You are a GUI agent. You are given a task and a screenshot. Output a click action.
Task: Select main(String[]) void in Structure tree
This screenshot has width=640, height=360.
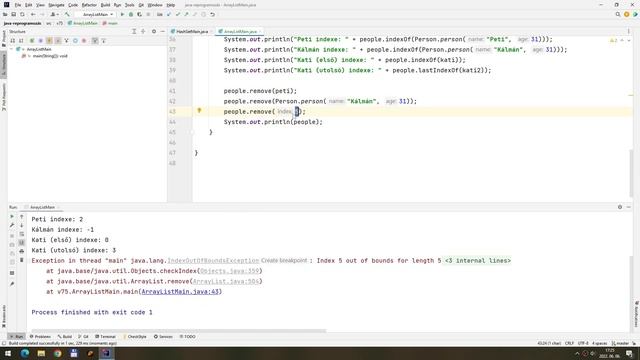coord(50,56)
